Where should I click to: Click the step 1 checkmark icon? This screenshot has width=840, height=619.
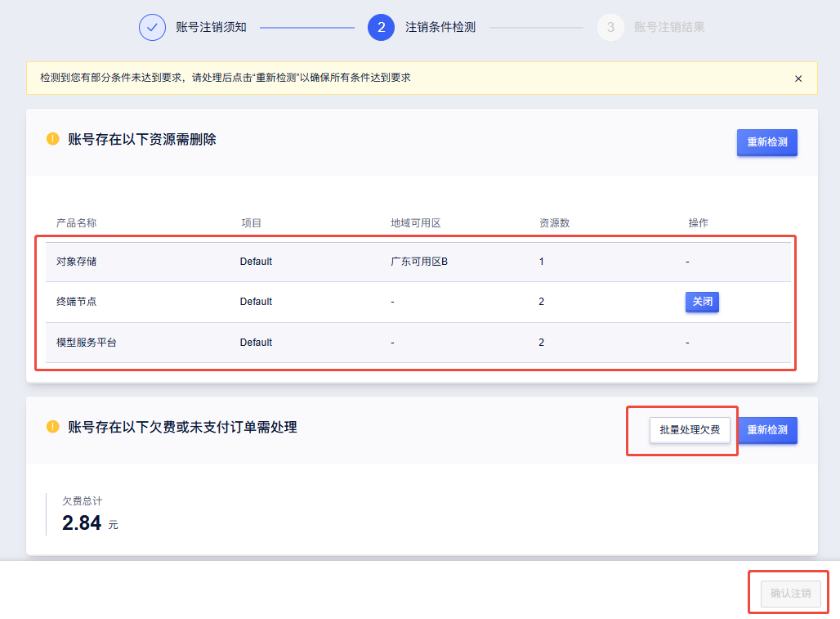click(x=152, y=27)
